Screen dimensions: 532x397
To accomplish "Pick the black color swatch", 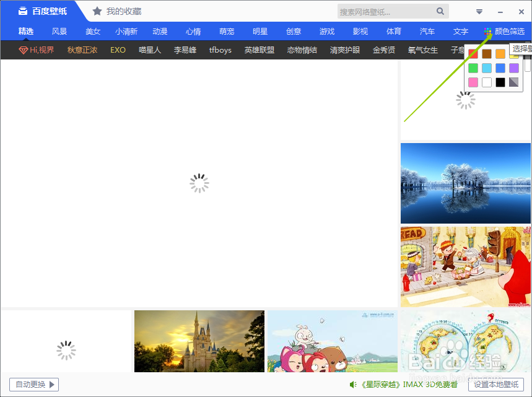I will click(x=500, y=82).
